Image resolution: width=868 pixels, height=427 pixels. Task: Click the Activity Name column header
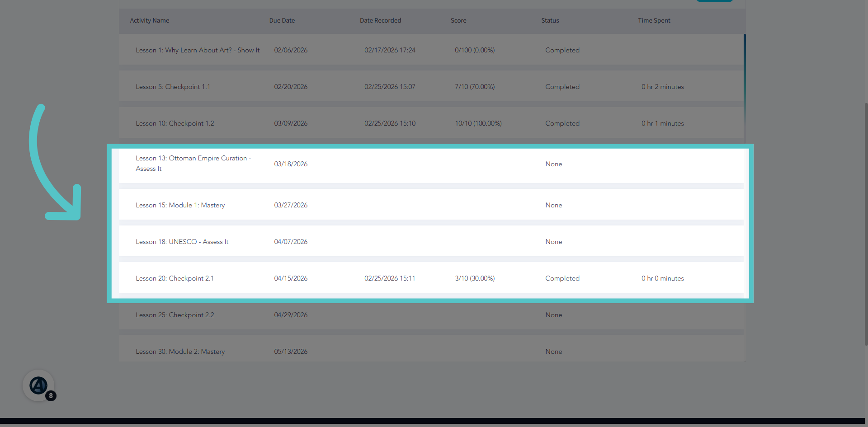point(150,21)
